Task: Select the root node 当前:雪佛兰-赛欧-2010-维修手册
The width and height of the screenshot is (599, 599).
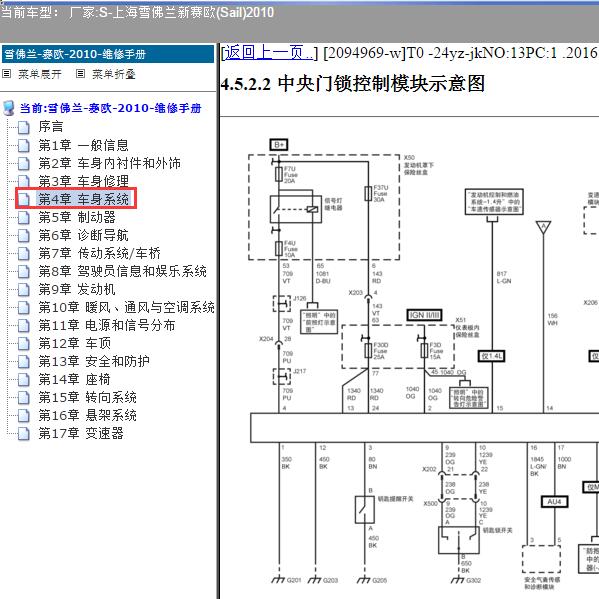Action: point(110,108)
